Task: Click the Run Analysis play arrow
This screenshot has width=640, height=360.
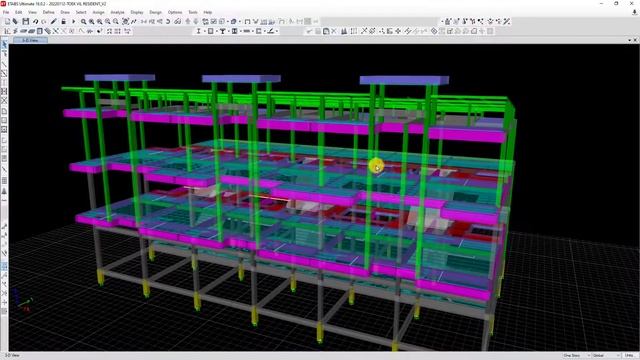Action: (x=73, y=21)
